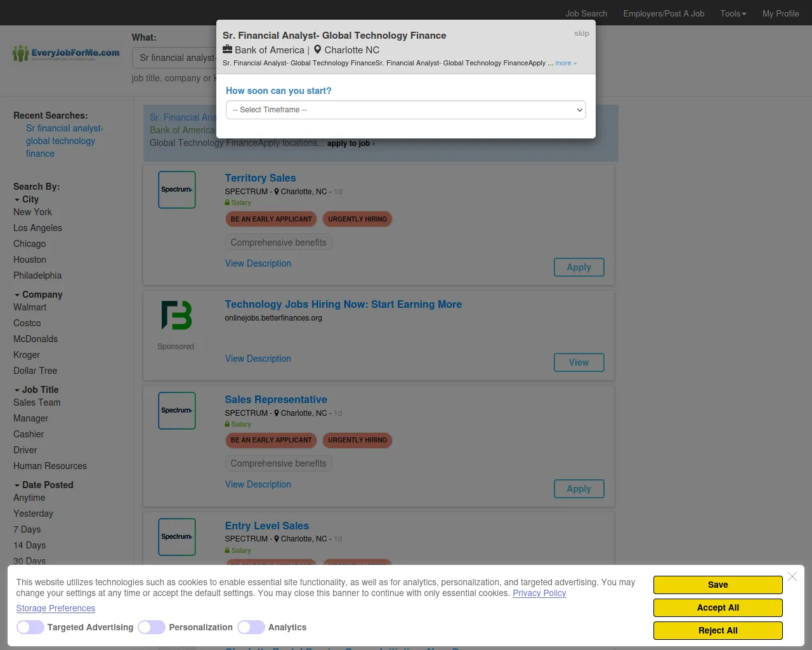Click the location pin icon beside Charlotte NC in popup
The height and width of the screenshot is (650, 812).
tap(318, 50)
